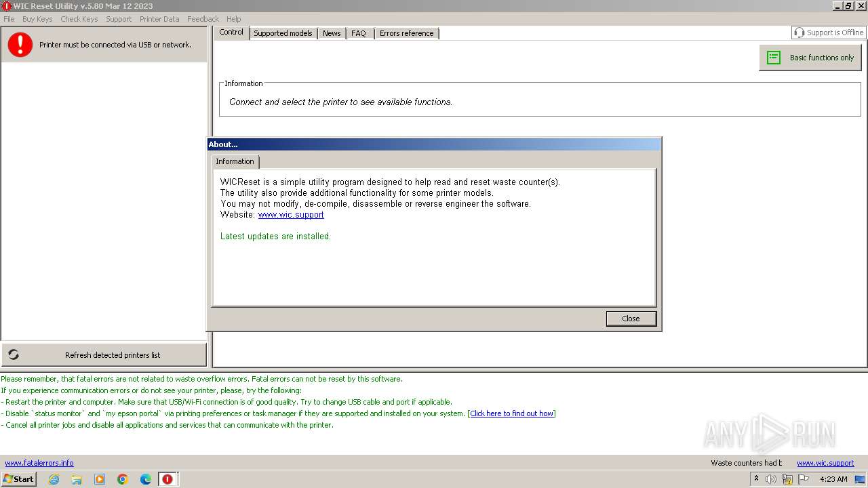Click the Action Center flag icon
Screen dimensions: 868x488
(804, 479)
